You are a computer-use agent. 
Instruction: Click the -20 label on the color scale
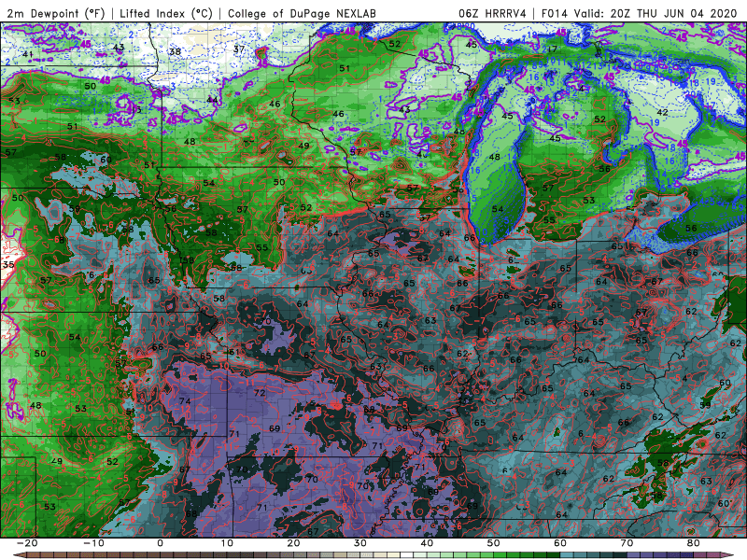[x=27, y=543]
